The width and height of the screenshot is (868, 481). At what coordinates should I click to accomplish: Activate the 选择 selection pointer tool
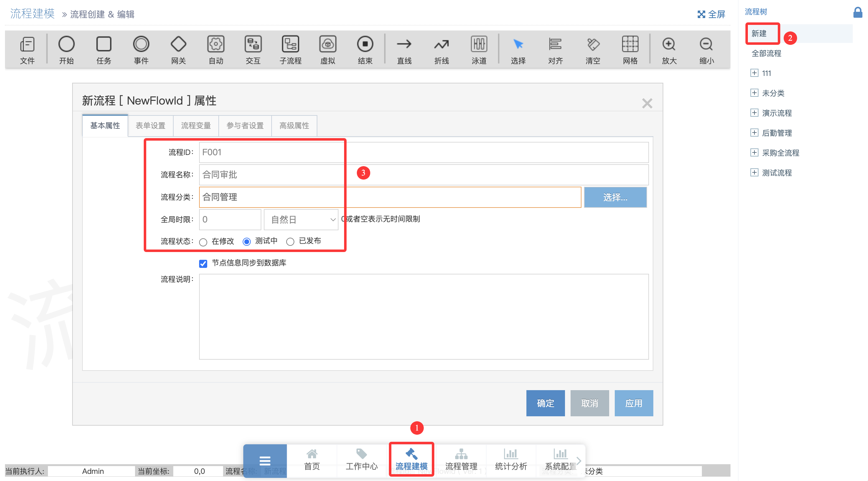(518, 51)
